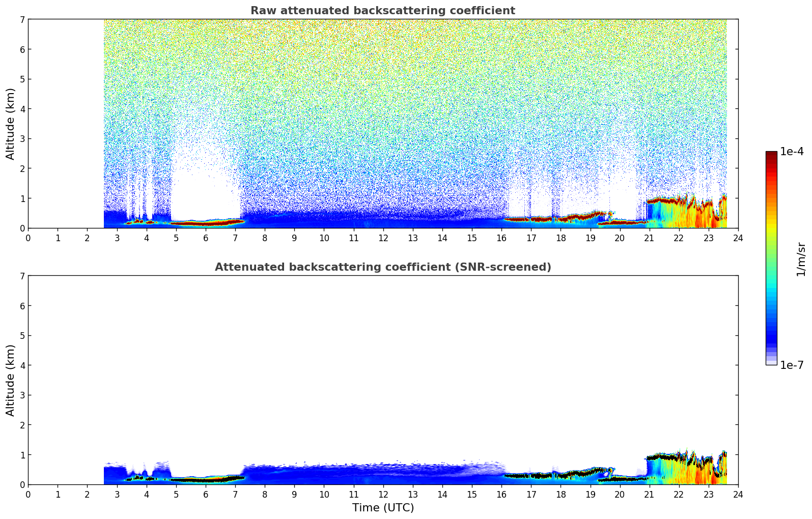This screenshot has height=519, width=812.
Task: Click the 'Altitude (km)' label of the SNR-screened plot
Action: (x=11, y=380)
